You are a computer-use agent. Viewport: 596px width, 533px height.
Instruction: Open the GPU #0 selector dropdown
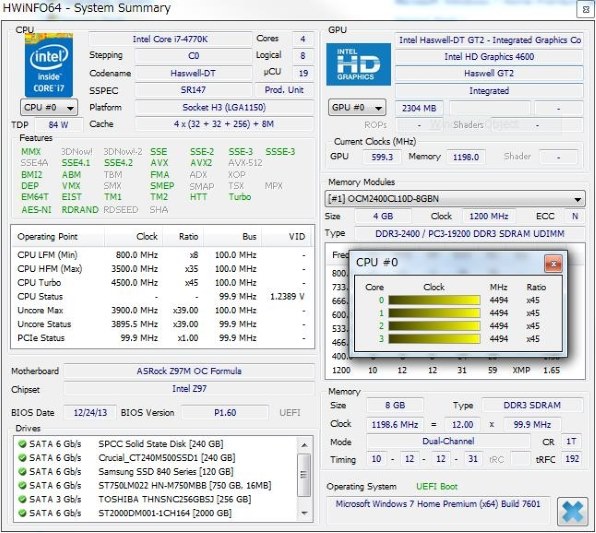[357, 108]
